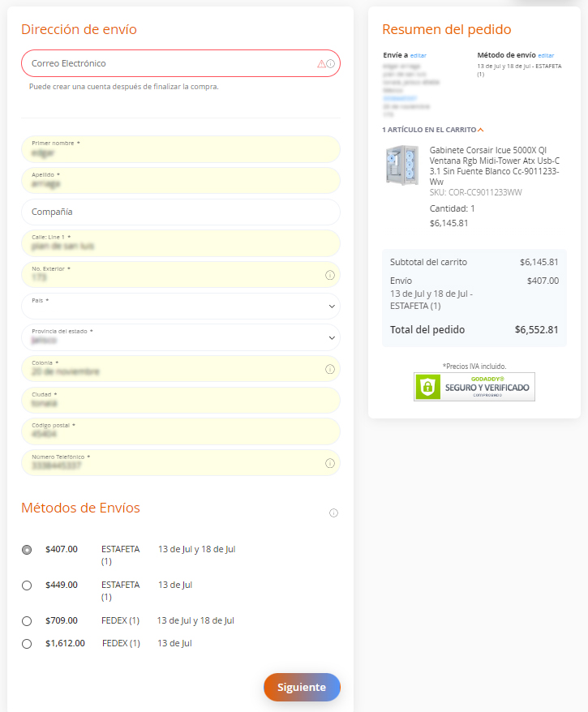
Task: Click warning icon in email field
Action: (x=321, y=63)
